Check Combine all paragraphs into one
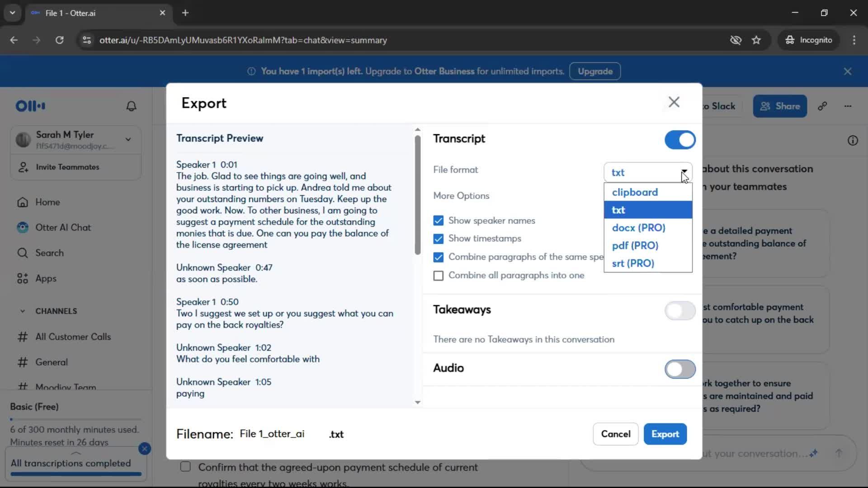 pyautogui.click(x=438, y=276)
